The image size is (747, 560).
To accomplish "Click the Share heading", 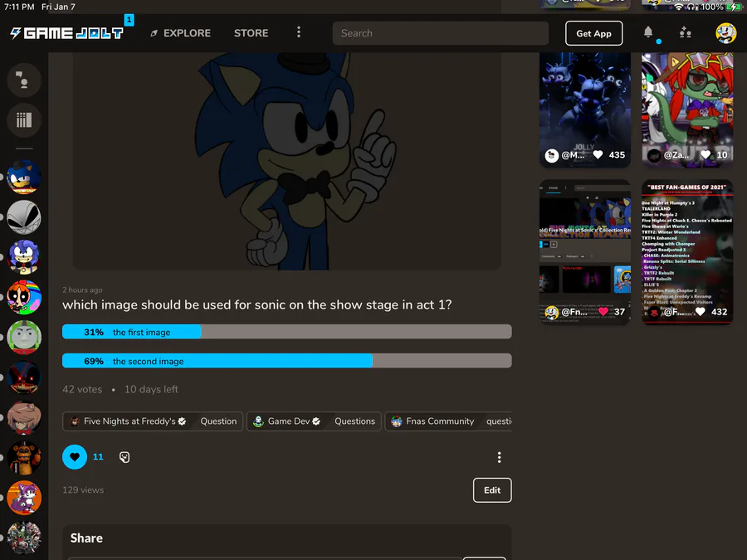I will click(86, 538).
